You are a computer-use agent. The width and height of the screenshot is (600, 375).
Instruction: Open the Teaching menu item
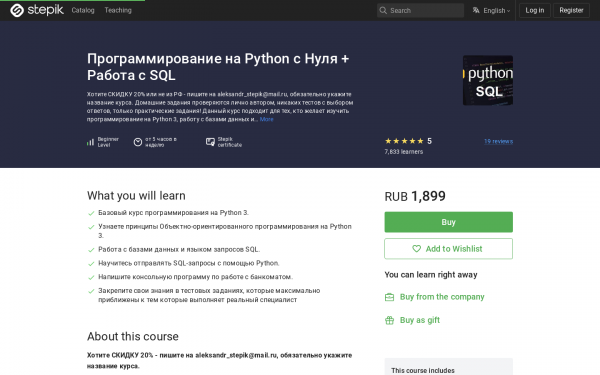[118, 10]
